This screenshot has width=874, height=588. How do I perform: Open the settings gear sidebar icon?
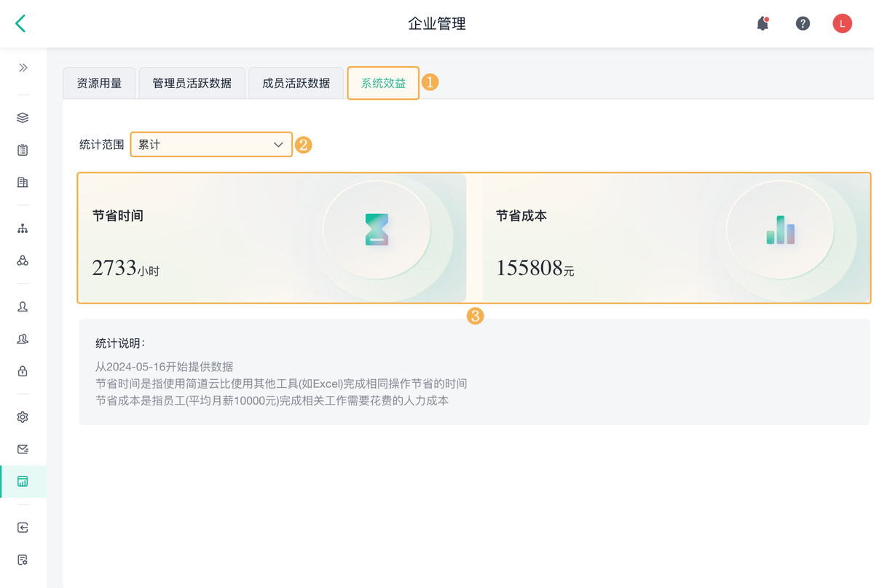(23, 417)
